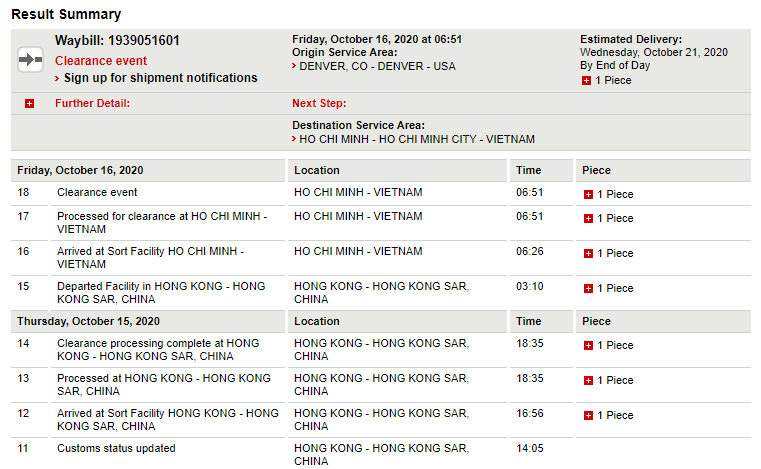This screenshot has width=761, height=469.
Task: Click the Location column header for Friday
Action: tap(316, 170)
